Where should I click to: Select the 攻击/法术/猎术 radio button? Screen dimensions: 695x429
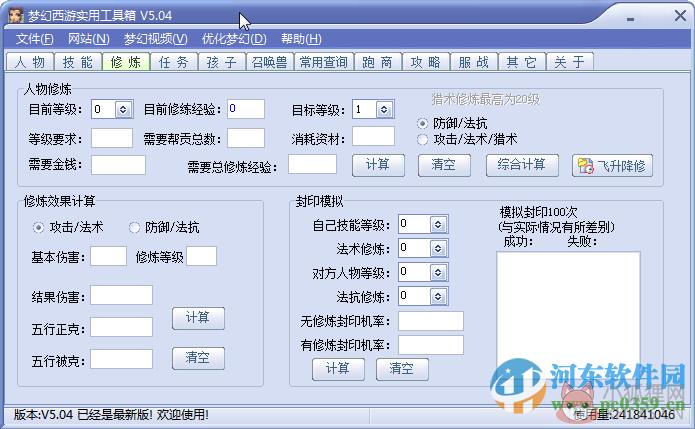point(422,140)
